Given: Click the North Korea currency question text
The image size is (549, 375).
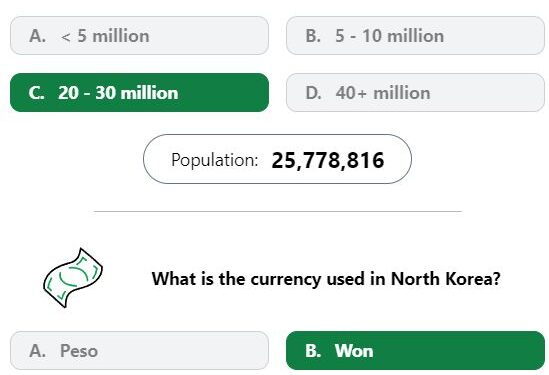Looking at the screenshot, I should tap(326, 279).
